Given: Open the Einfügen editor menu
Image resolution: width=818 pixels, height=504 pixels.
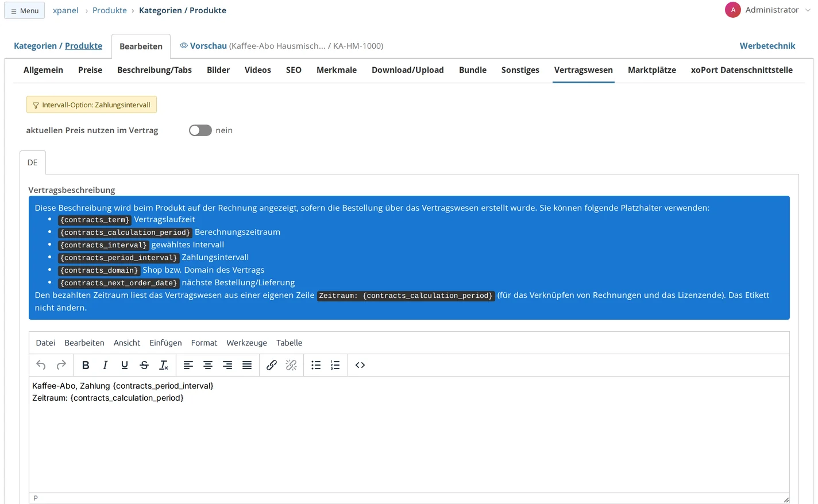Looking at the screenshot, I should 165,343.
